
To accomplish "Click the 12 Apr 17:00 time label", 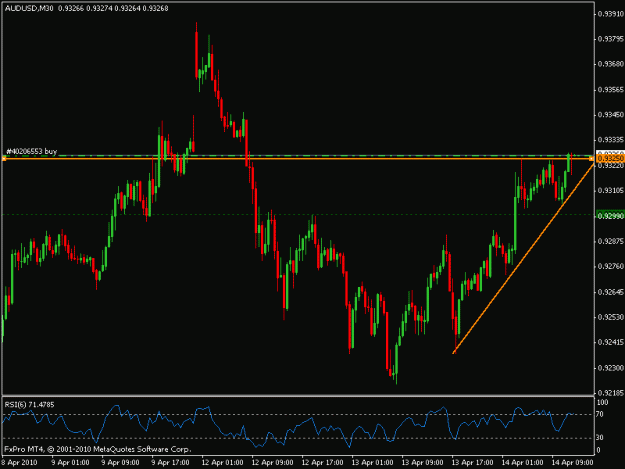I will (322, 463).
